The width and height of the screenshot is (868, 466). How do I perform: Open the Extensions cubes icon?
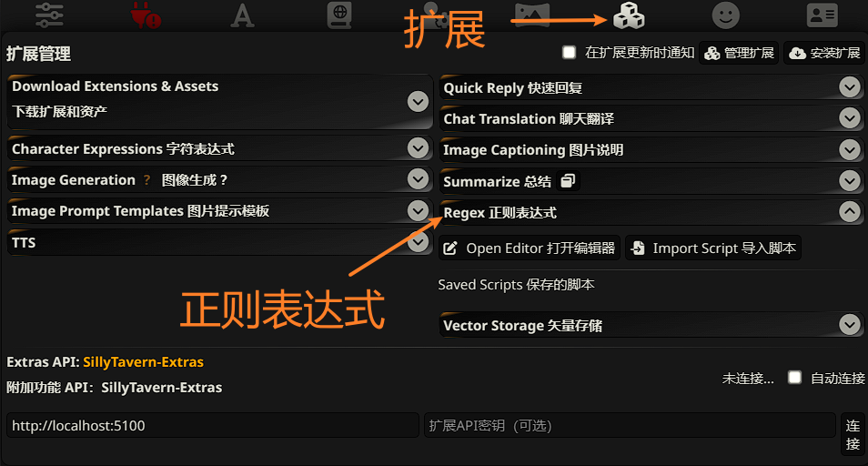(629, 15)
